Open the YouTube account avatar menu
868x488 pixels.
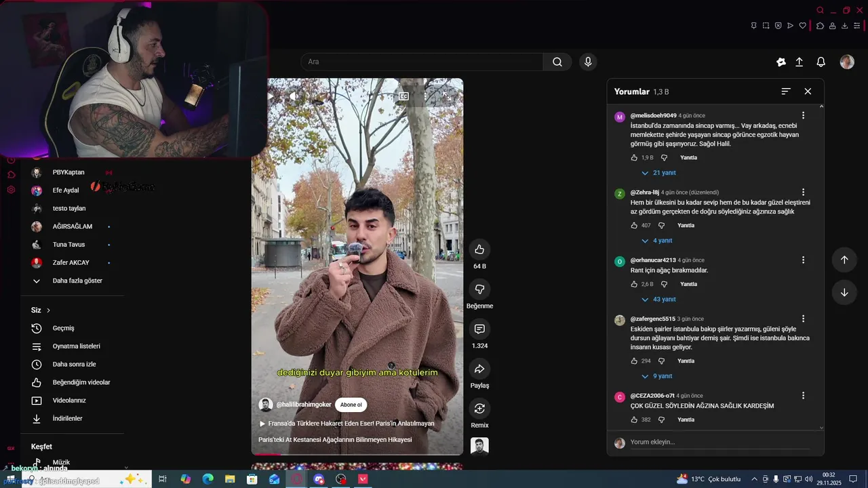(847, 62)
